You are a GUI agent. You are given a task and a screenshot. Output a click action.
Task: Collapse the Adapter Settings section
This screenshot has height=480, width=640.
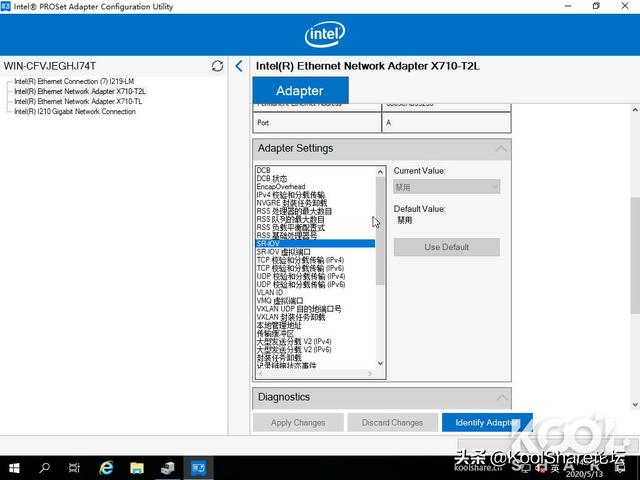[501, 149]
